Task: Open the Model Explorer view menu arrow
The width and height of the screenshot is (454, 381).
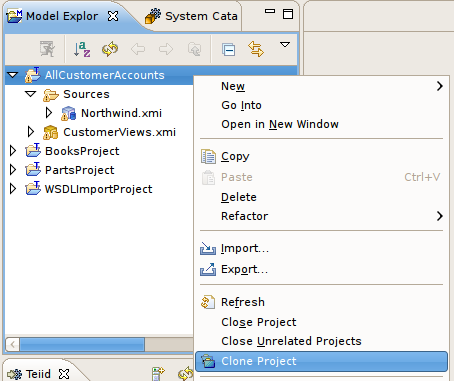Action: click(x=285, y=44)
